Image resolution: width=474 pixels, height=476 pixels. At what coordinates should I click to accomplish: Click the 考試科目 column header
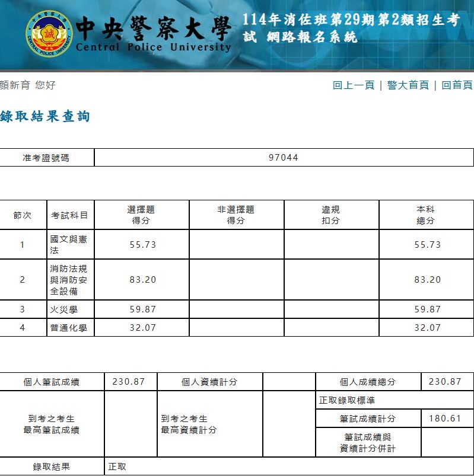[x=69, y=215]
